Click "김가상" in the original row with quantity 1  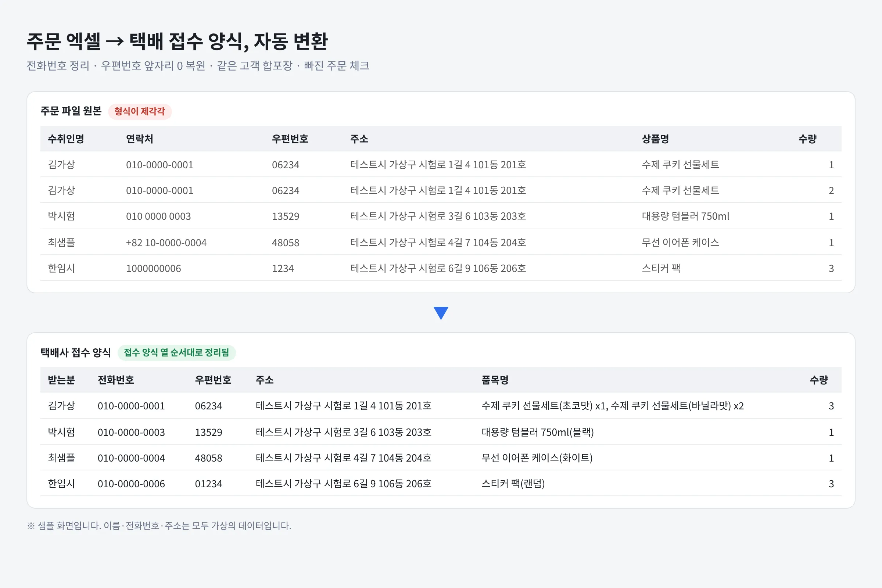coord(61,165)
